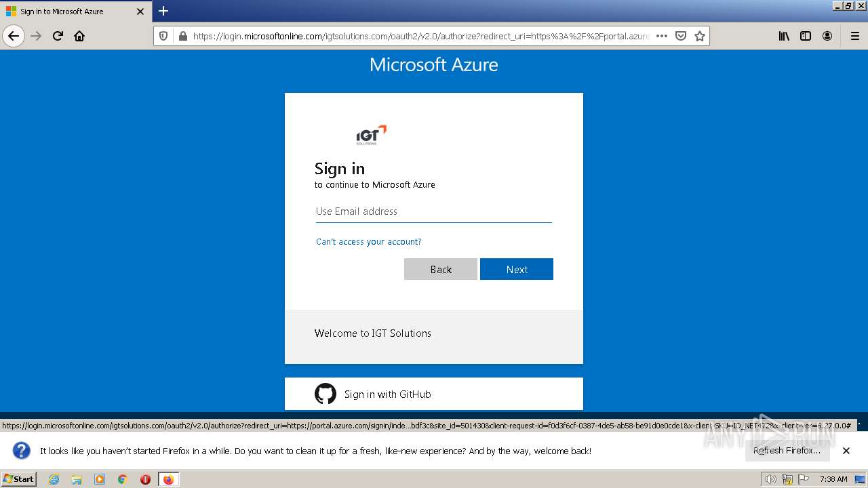Click the browser Back arrow button
Image resolution: width=868 pixels, height=488 pixels.
tap(14, 36)
